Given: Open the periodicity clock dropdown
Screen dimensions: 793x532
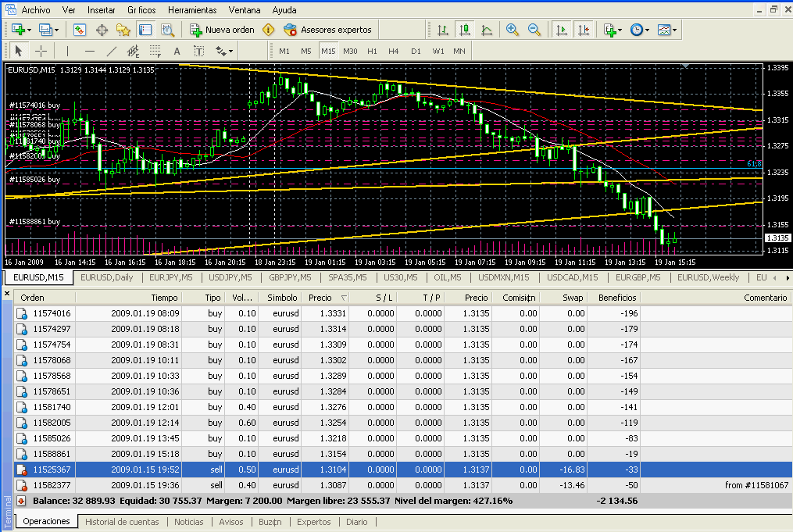Looking at the screenshot, I should (x=639, y=30).
